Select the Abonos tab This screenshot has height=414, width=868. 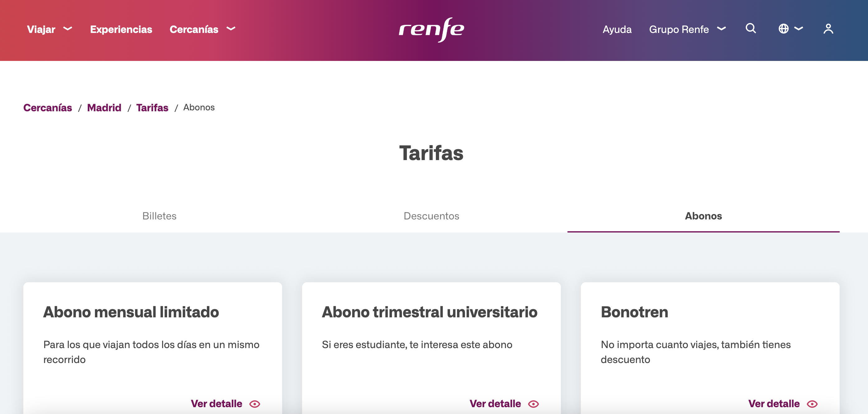pos(703,216)
